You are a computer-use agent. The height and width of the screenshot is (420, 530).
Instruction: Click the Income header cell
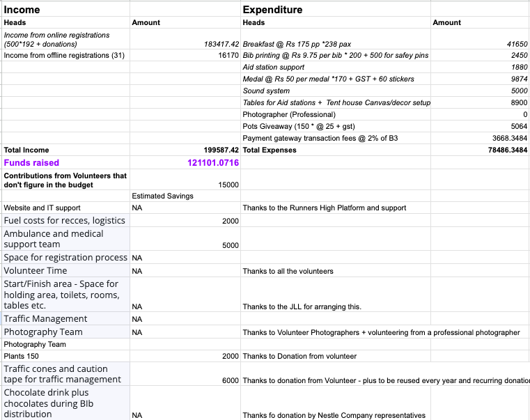pyautogui.click(x=22, y=10)
